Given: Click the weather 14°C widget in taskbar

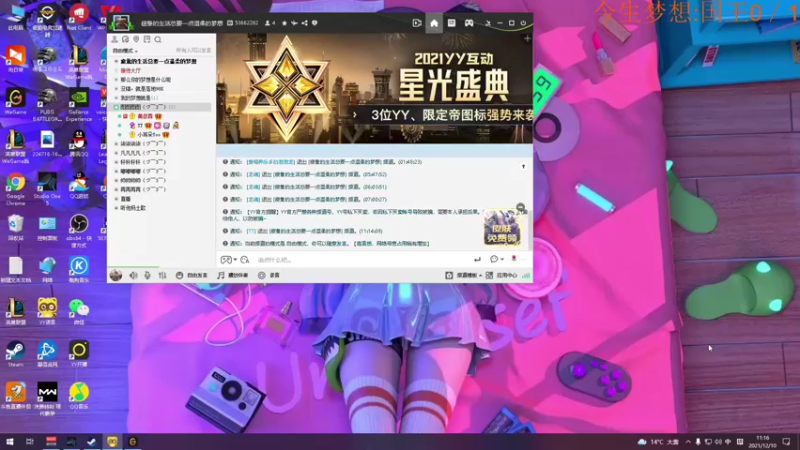Looking at the screenshot, I should (658, 442).
